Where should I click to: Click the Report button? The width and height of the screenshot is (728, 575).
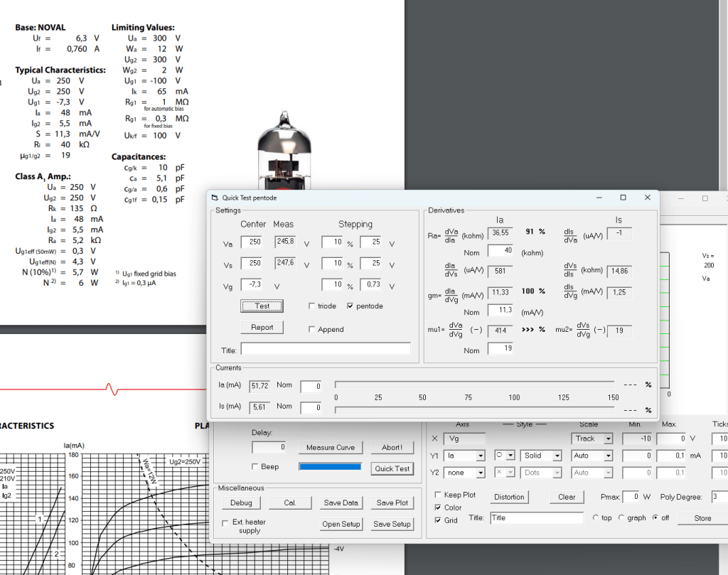click(x=262, y=328)
